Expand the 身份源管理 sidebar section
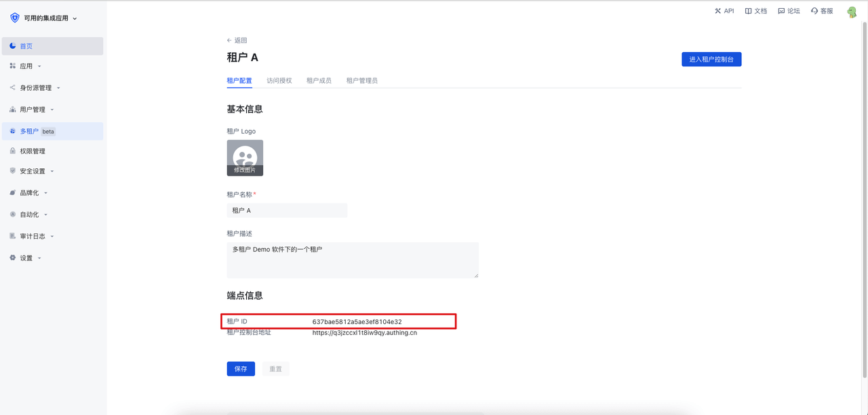Viewport: 868px width, 415px height. point(37,88)
